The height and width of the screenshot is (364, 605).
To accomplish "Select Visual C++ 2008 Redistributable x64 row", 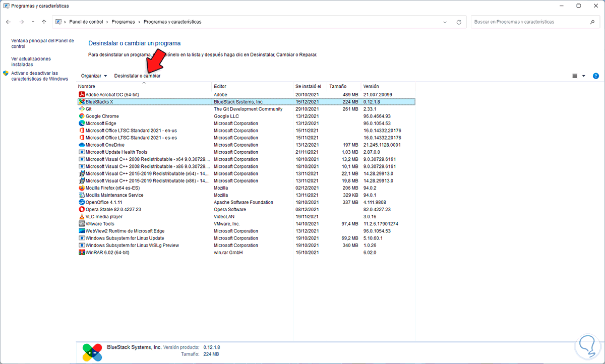I will point(247,159).
